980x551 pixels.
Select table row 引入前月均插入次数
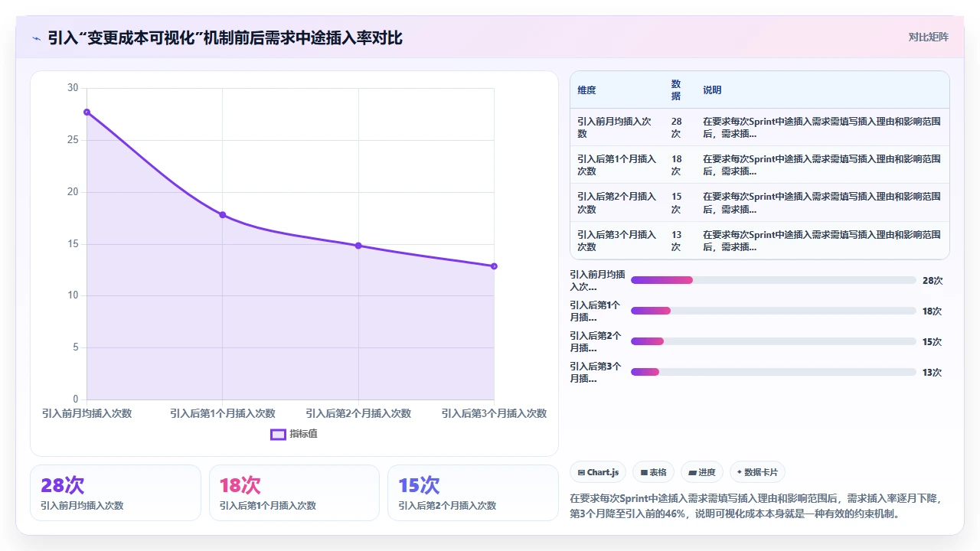coord(759,127)
